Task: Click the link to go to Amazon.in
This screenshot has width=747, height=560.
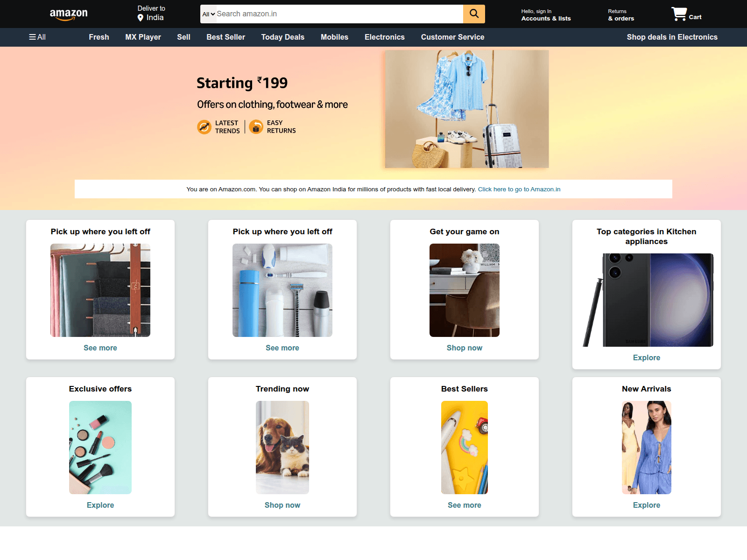Action: [x=519, y=189]
